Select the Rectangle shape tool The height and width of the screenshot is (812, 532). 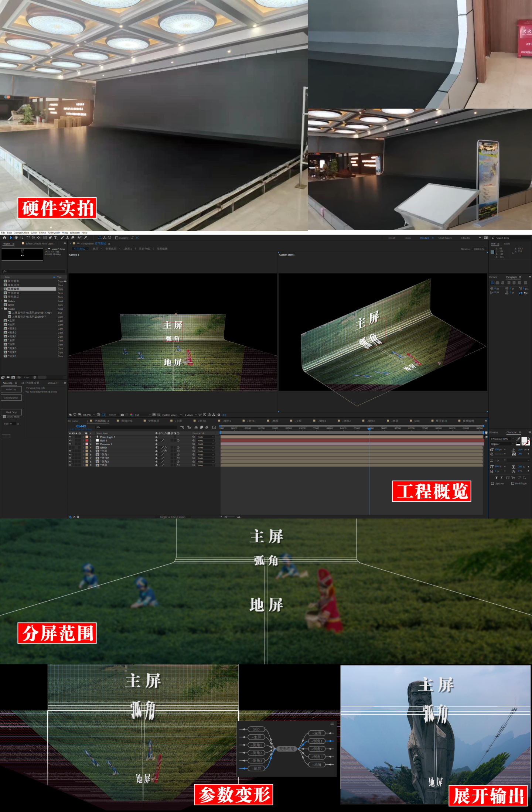[x=45, y=238]
